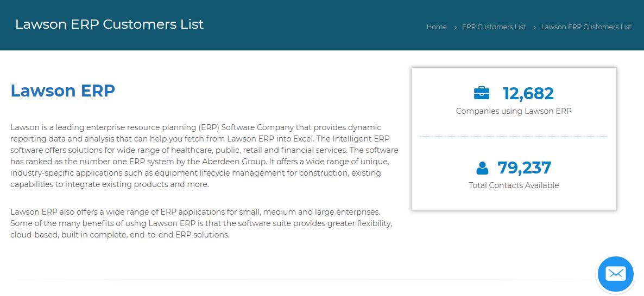Click the first paragraph describing Lawson software
The image size is (644, 296).
click(204, 156)
